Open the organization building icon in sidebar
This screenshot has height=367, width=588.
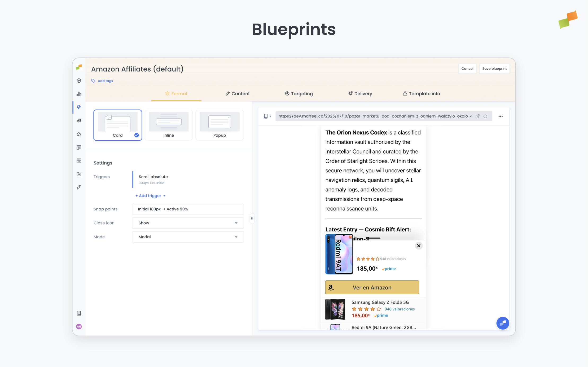pos(79,313)
